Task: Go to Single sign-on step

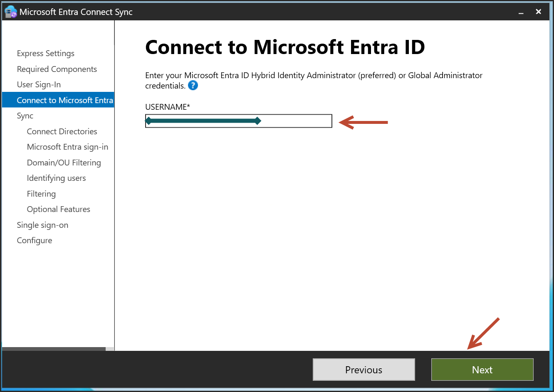Action: click(x=42, y=225)
